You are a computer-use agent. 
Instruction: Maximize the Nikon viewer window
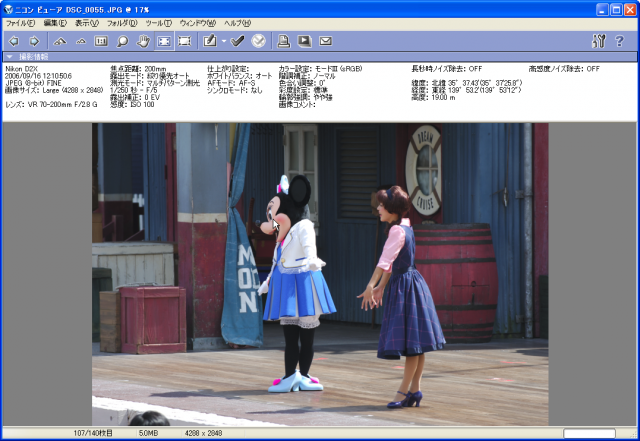[616, 9]
